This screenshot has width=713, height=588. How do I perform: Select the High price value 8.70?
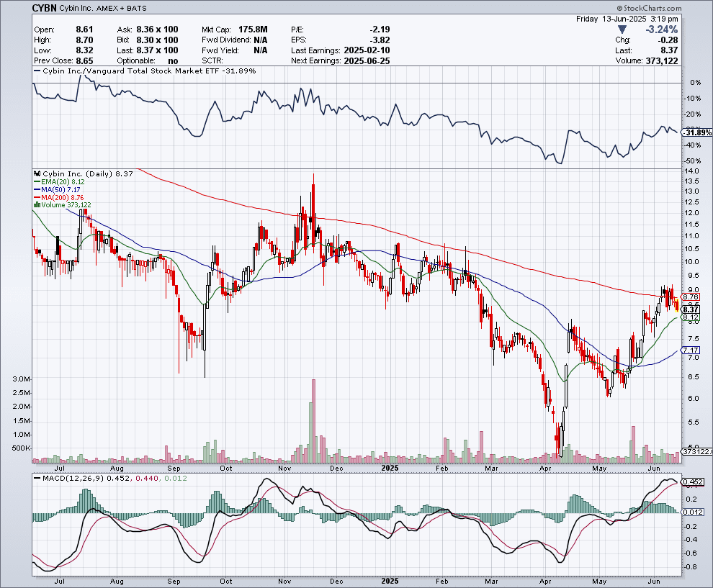(84, 40)
